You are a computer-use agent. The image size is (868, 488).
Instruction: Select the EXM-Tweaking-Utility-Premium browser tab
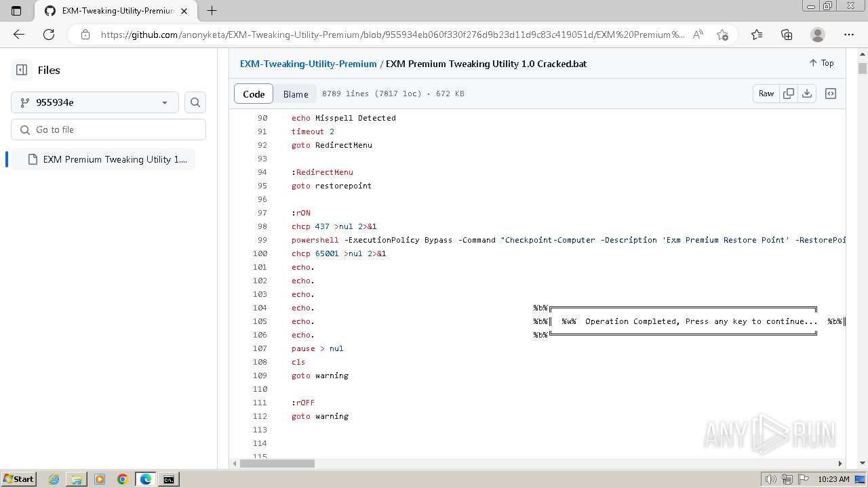117,11
